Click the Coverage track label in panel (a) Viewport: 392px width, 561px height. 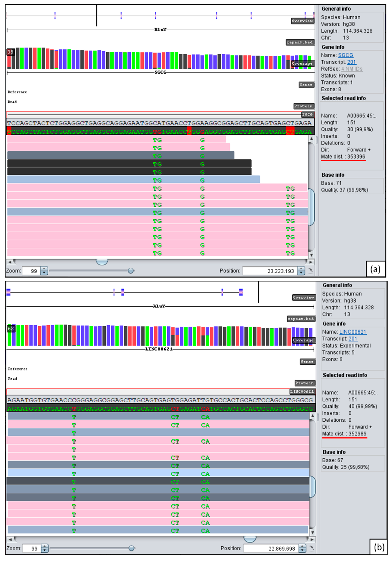point(302,64)
